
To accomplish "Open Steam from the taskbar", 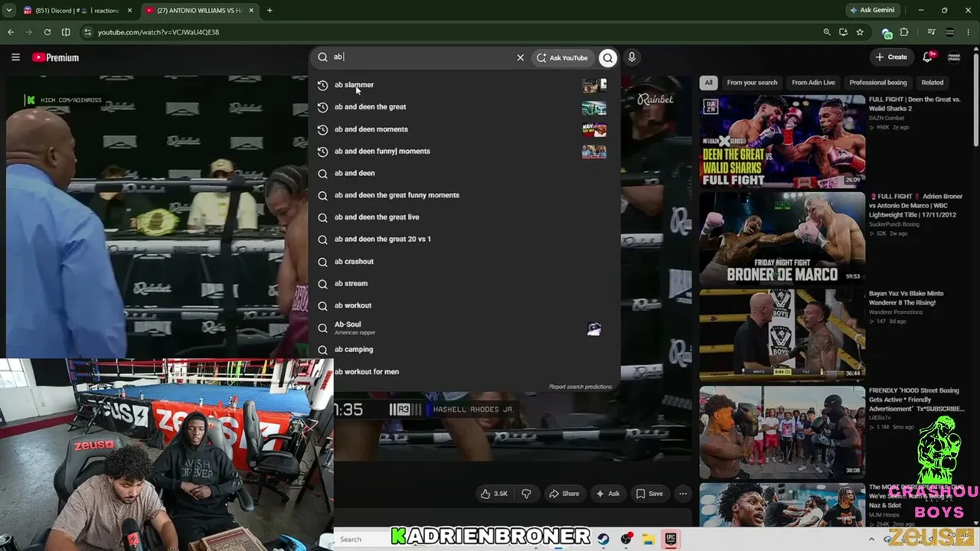I will (603, 540).
